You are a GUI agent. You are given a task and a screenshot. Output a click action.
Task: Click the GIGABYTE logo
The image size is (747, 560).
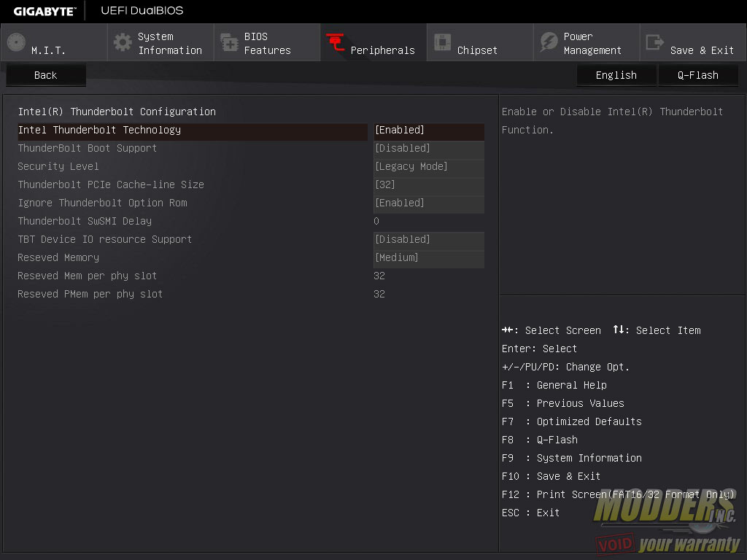[x=44, y=11]
